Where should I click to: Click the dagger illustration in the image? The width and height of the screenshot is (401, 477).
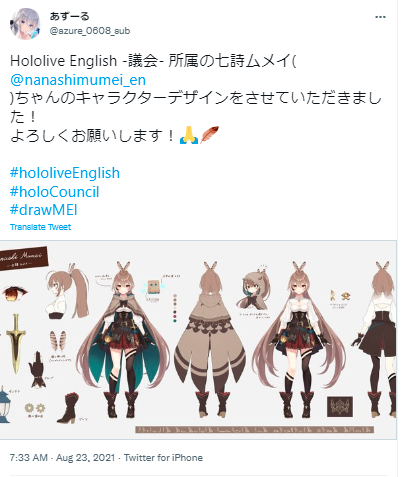tap(15, 343)
